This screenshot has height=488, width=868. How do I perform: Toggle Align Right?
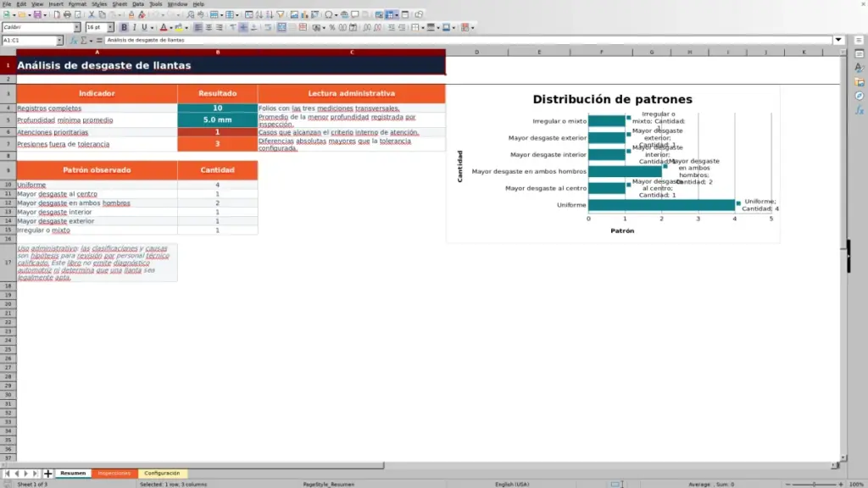tap(220, 28)
